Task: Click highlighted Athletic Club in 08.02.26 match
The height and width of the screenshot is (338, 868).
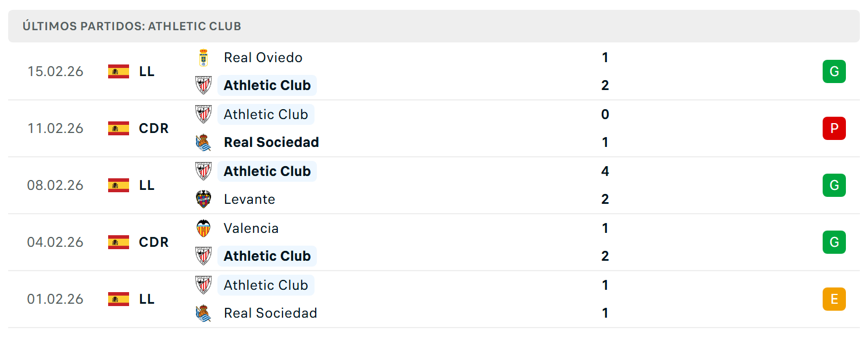Action: click(267, 171)
